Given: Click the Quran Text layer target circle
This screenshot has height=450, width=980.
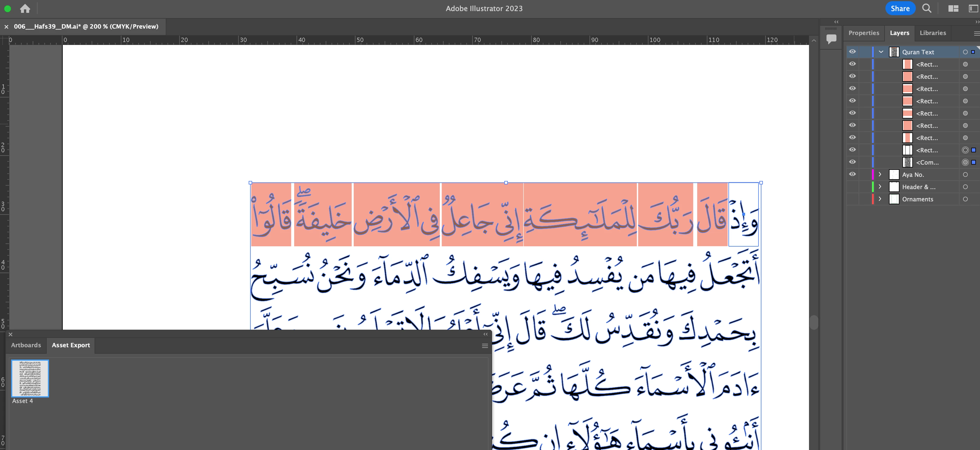Looking at the screenshot, I should click(x=965, y=52).
